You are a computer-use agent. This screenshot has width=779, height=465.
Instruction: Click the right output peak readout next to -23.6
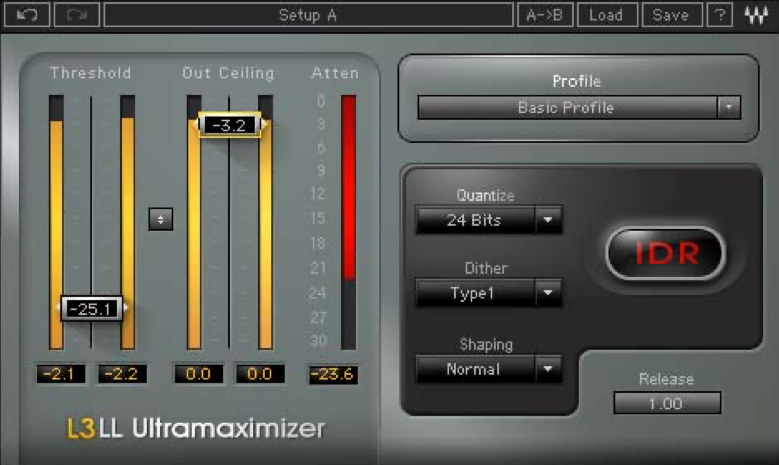tap(260, 374)
